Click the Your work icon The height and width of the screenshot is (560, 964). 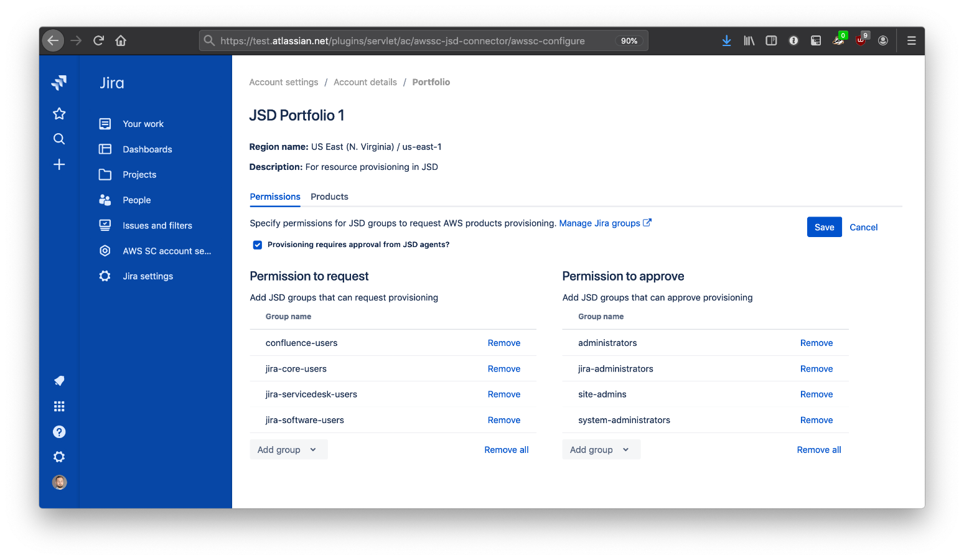pos(105,124)
